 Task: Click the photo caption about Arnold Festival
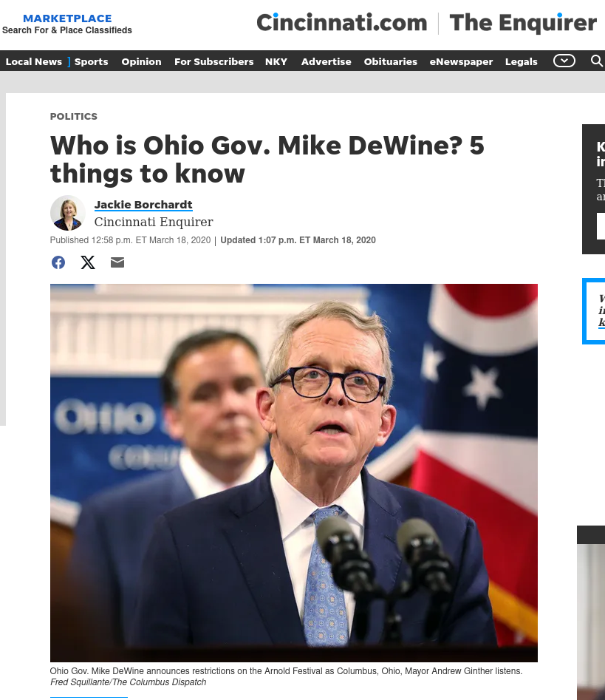286,671
